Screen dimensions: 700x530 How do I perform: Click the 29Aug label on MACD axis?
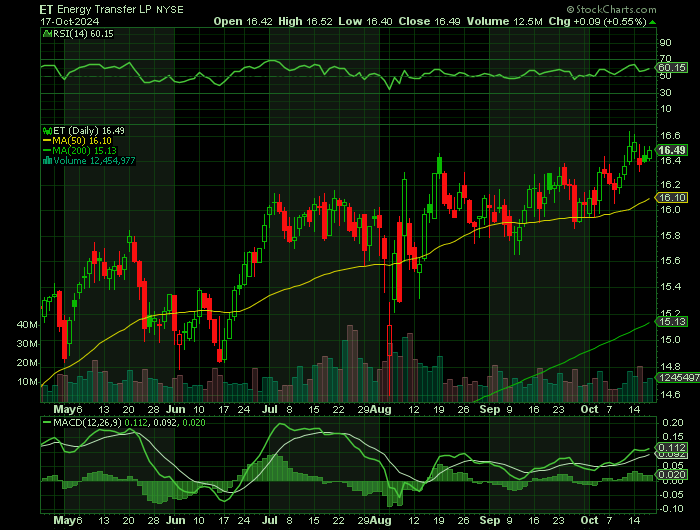tap(374, 520)
